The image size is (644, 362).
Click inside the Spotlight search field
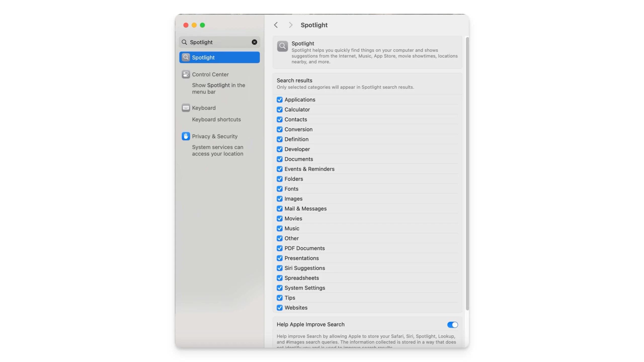pos(219,42)
